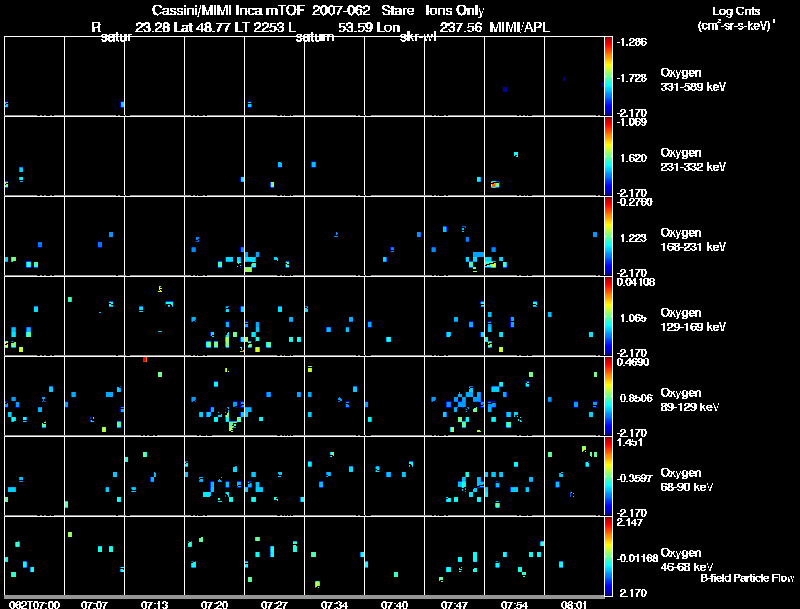Select the 07:07 time tick label

pyautogui.click(x=94, y=604)
